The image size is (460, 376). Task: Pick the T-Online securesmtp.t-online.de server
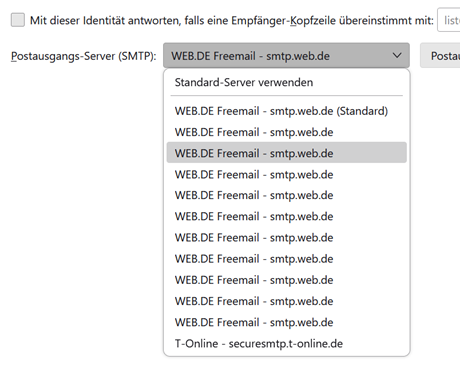tap(287, 343)
